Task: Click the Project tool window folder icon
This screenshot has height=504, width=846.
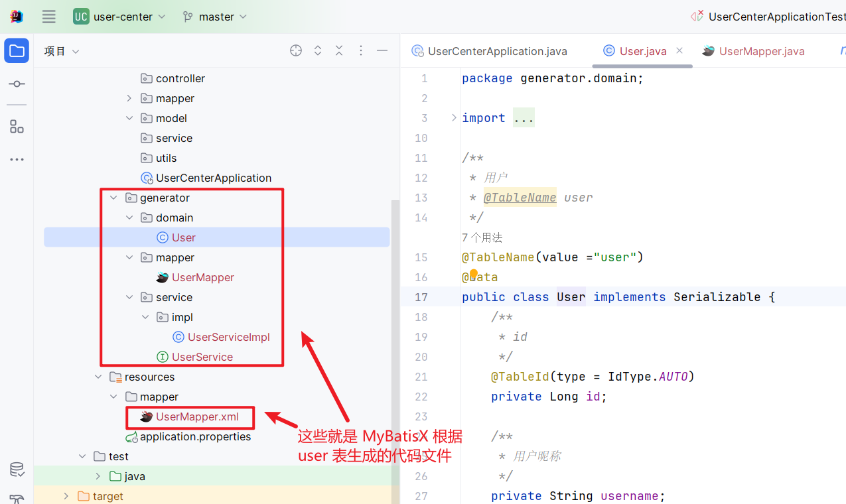Action: (17, 51)
